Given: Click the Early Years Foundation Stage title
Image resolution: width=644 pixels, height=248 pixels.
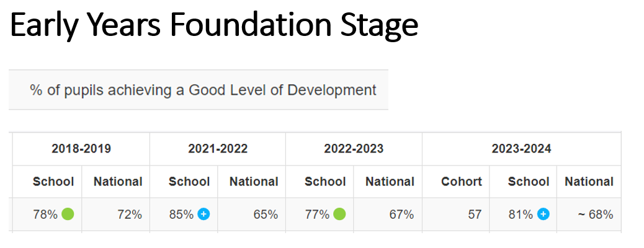Looking at the screenshot, I should pos(214,25).
